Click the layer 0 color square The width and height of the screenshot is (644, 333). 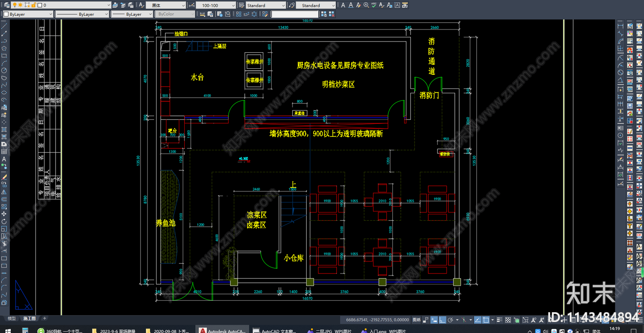point(40,5)
